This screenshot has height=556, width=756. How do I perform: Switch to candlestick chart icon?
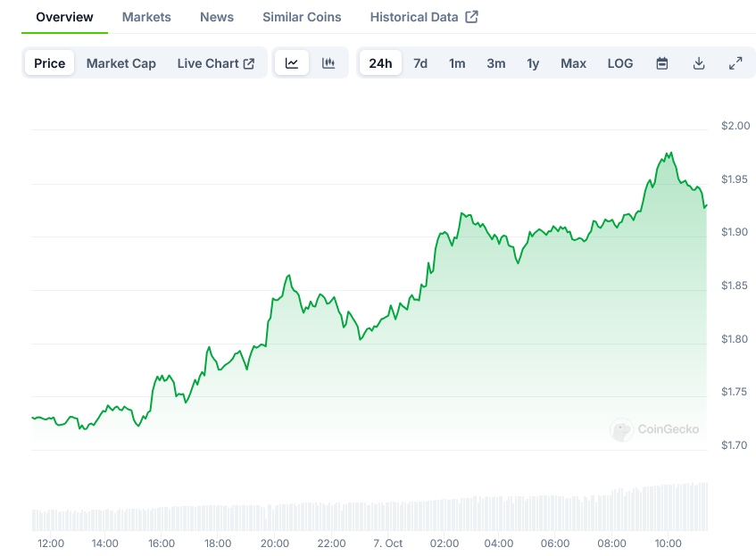click(x=328, y=63)
